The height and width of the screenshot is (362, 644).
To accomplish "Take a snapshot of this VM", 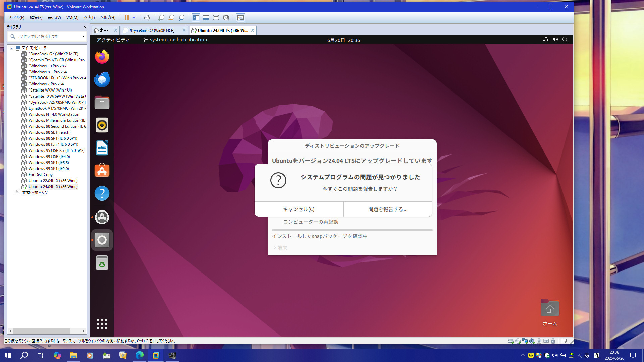I will 161,18.
